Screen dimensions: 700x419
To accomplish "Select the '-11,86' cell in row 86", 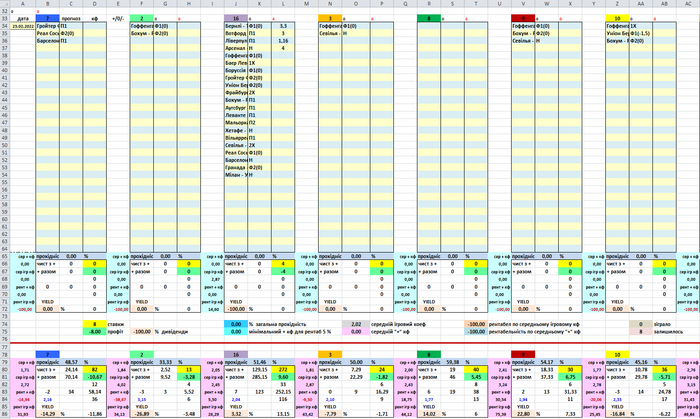I will [95, 414].
